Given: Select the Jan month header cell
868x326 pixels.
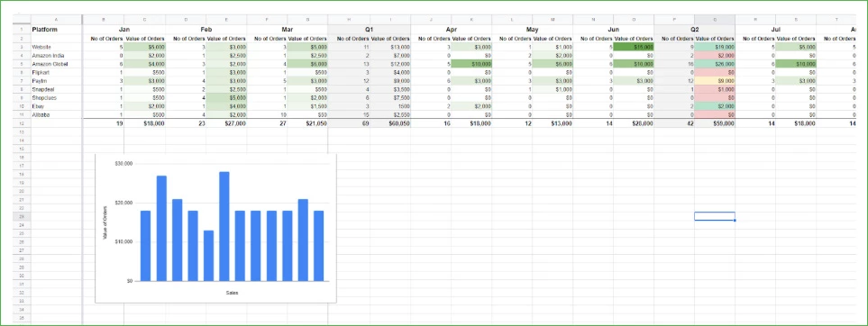Looking at the screenshot, I should click(124, 30).
